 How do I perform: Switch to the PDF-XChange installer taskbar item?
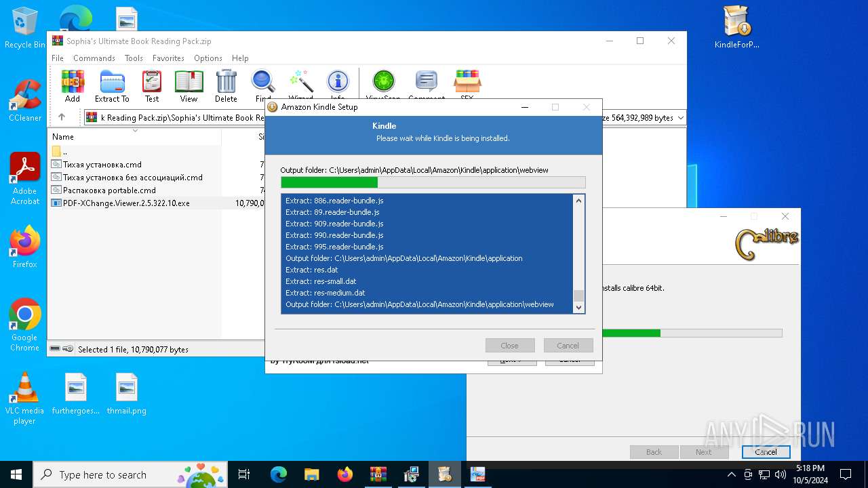pyautogui.click(x=477, y=474)
